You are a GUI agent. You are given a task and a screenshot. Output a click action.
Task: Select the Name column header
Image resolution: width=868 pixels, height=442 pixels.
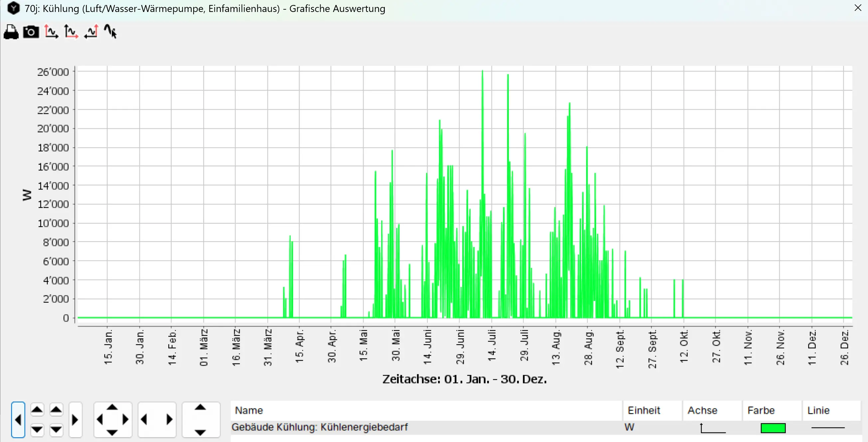pos(249,410)
